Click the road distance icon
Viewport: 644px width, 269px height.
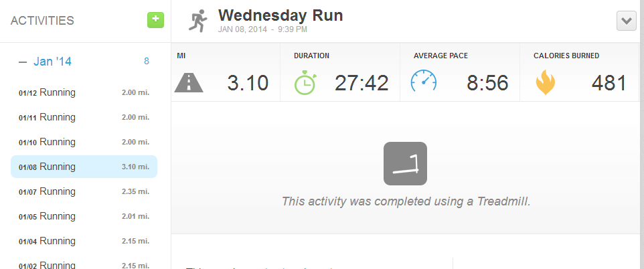189,82
